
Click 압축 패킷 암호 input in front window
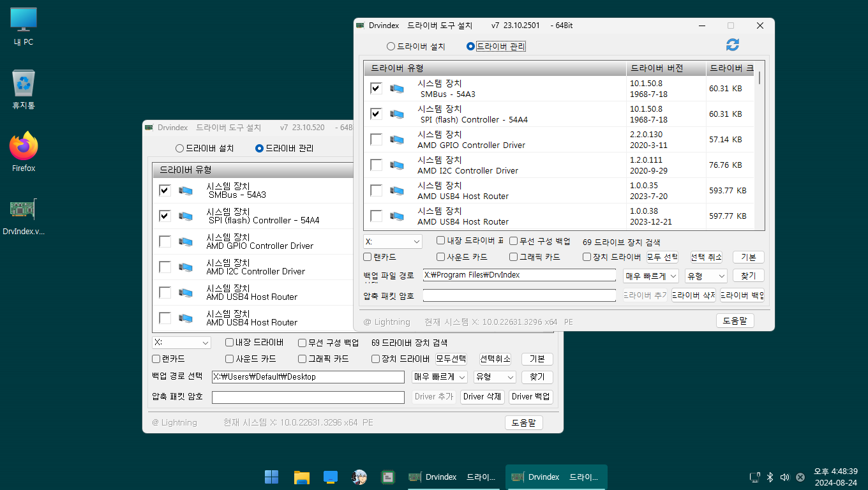coord(520,296)
